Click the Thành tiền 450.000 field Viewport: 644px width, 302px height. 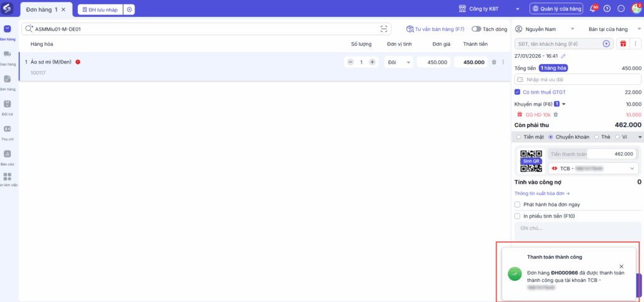[471, 62]
